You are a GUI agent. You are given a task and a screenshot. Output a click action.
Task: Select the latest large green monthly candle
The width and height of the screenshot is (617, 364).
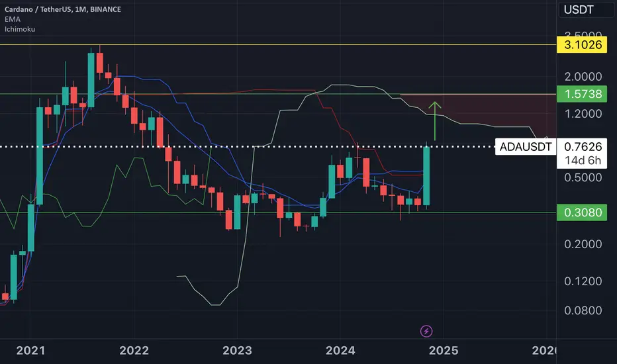point(426,175)
